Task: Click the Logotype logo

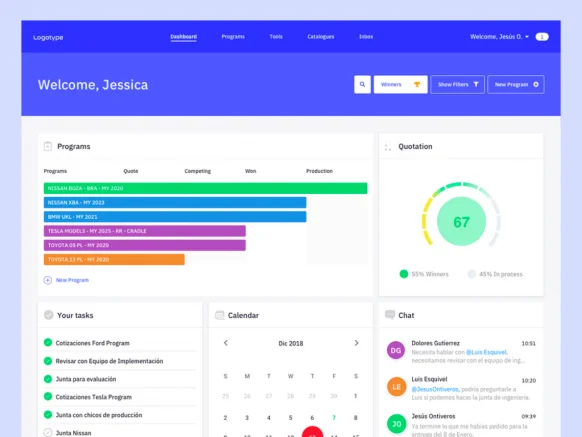Action: pos(48,37)
